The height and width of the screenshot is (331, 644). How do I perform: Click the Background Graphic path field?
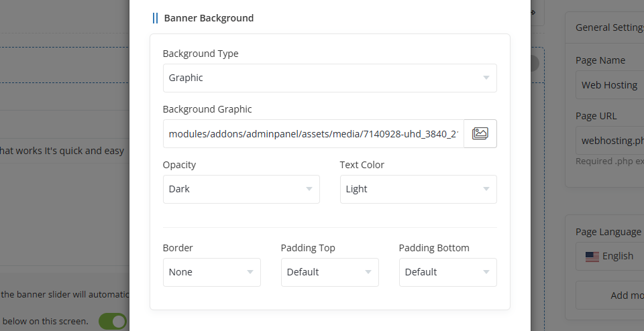coord(313,133)
